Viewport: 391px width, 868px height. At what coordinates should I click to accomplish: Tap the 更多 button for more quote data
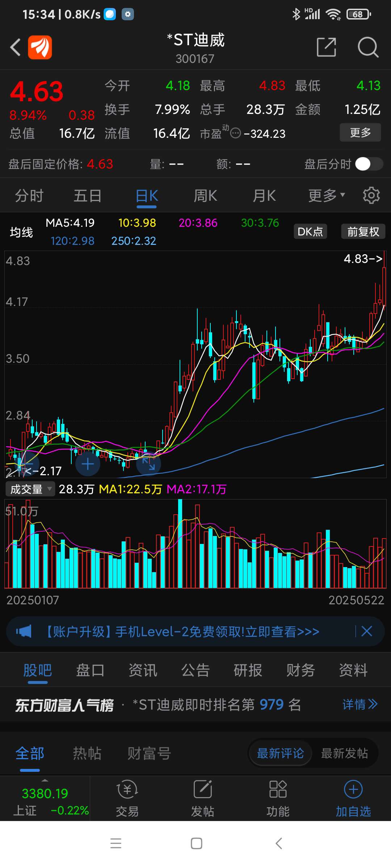(360, 132)
